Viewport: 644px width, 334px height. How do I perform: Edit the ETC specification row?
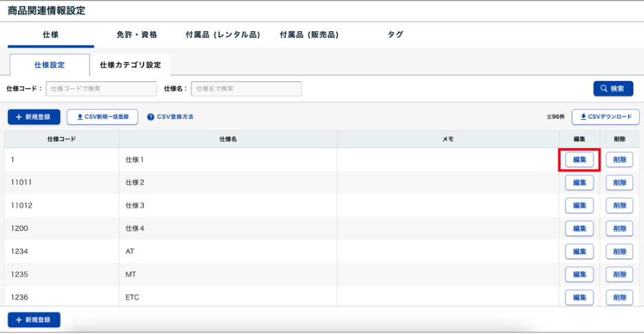pyautogui.click(x=579, y=298)
